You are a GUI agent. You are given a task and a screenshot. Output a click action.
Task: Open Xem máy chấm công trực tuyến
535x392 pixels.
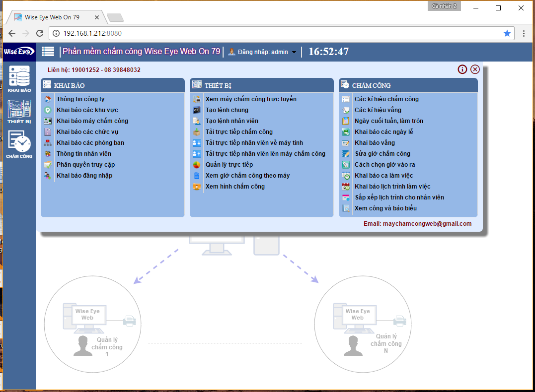251,99
